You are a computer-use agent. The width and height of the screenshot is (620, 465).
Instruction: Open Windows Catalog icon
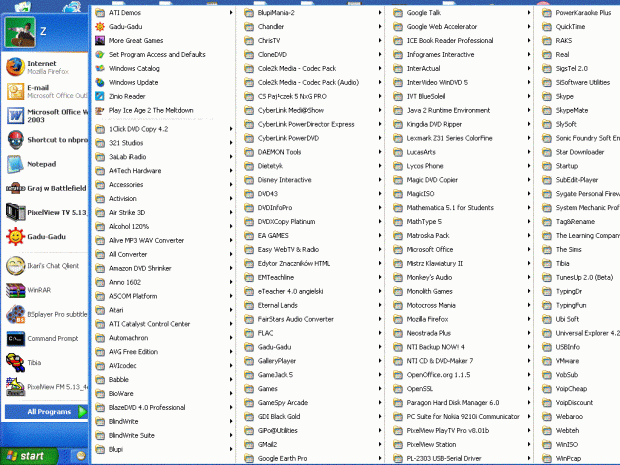click(100, 68)
